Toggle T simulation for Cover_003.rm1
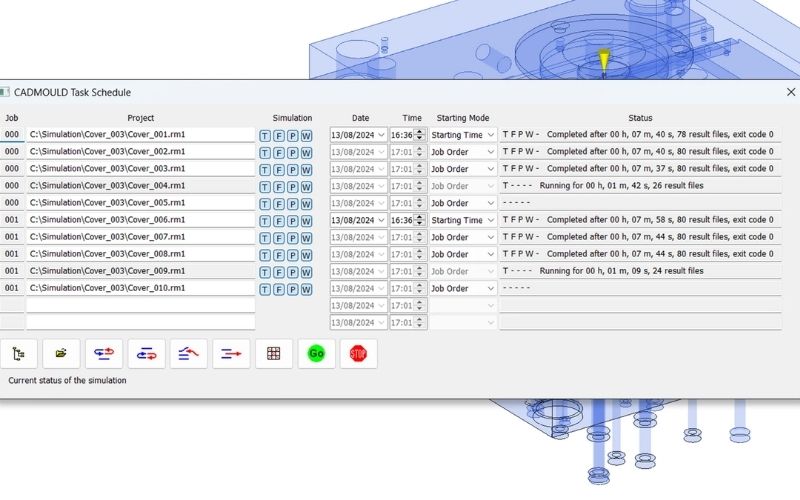800x500 pixels. [265, 170]
